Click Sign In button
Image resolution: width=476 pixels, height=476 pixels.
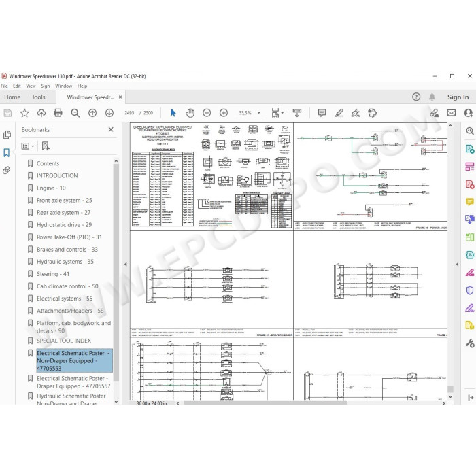tap(458, 97)
